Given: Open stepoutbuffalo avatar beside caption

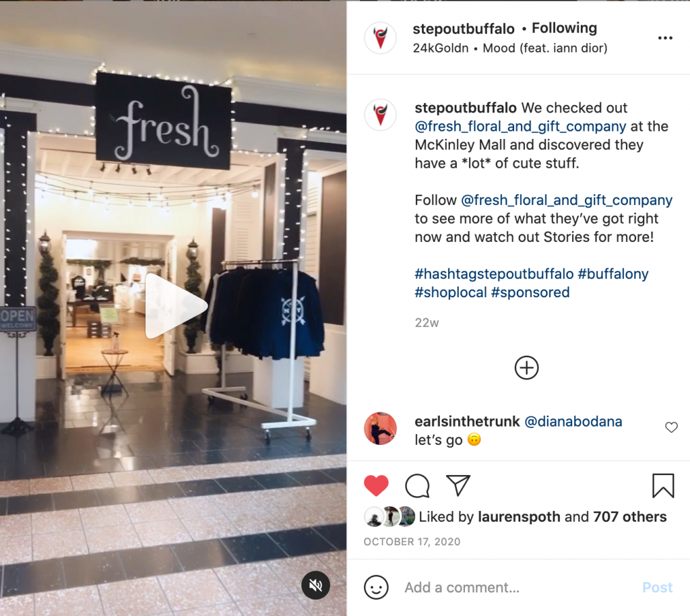Looking at the screenshot, I should click(x=380, y=115).
